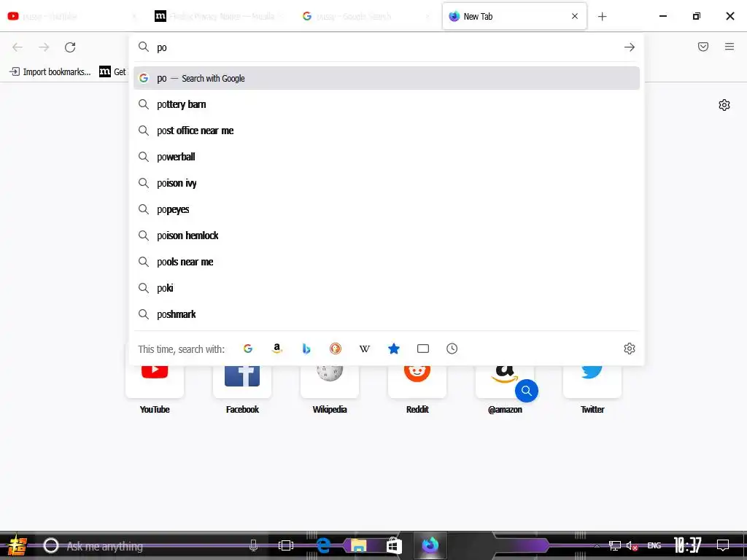Open the 'Get' Mozilla bookmark
Viewport: 747px width, 560px height.
tap(113, 71)
